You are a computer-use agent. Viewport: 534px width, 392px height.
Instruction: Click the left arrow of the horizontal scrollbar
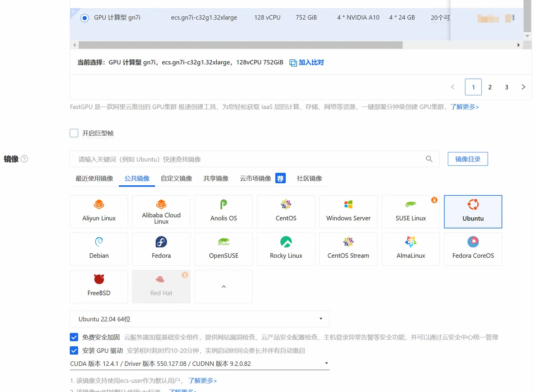74,45
